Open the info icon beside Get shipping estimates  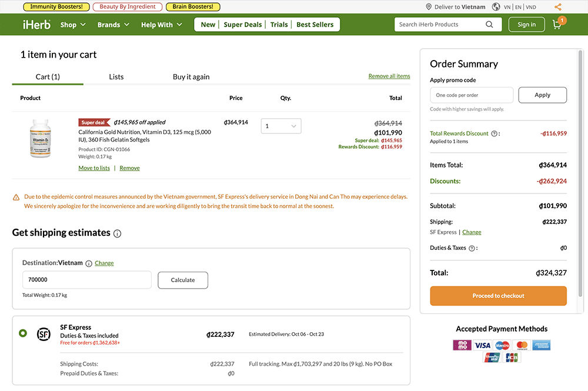pyautogui.click(x=118, y=233)
